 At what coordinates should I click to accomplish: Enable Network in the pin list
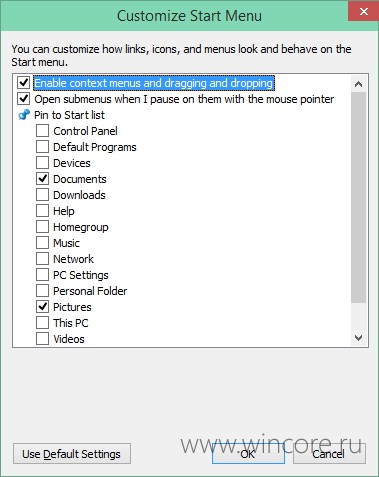point(42,259)
